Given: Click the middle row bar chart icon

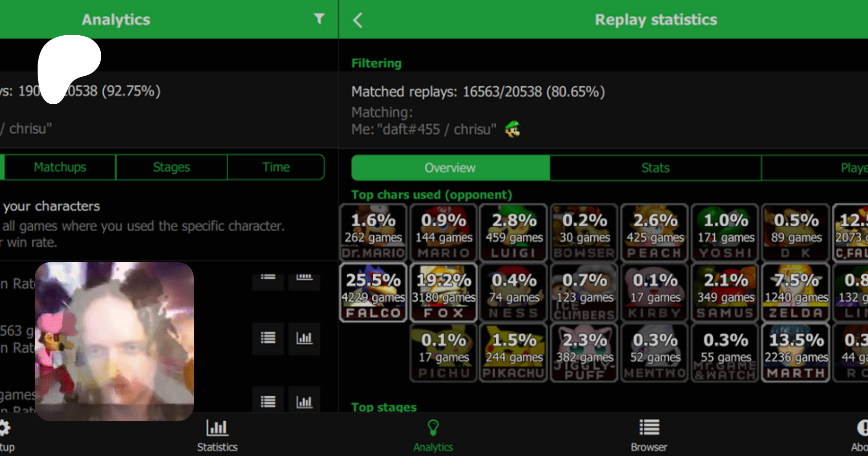Looking at the screenshot, I should pyautogui.click(x=304, y=338).
